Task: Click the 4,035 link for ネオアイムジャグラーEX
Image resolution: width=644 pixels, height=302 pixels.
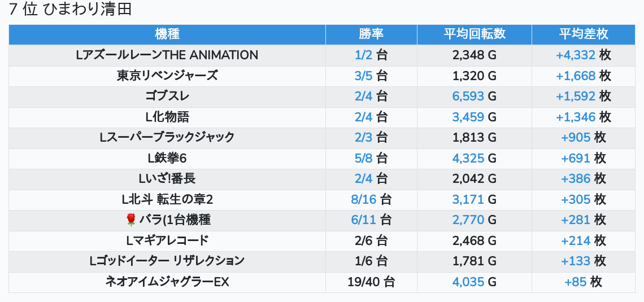Action: (468, 282)
